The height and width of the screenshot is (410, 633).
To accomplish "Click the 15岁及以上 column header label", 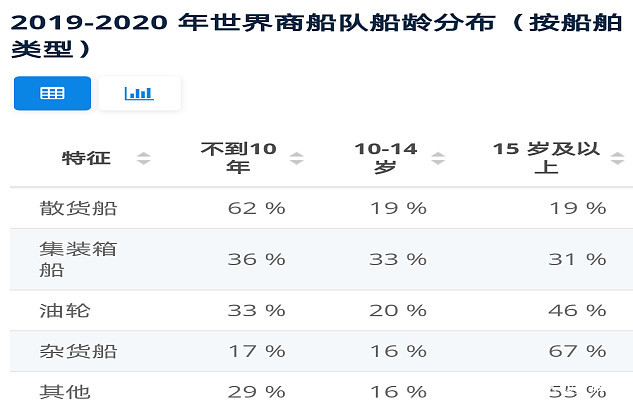I will coord(546,158).
